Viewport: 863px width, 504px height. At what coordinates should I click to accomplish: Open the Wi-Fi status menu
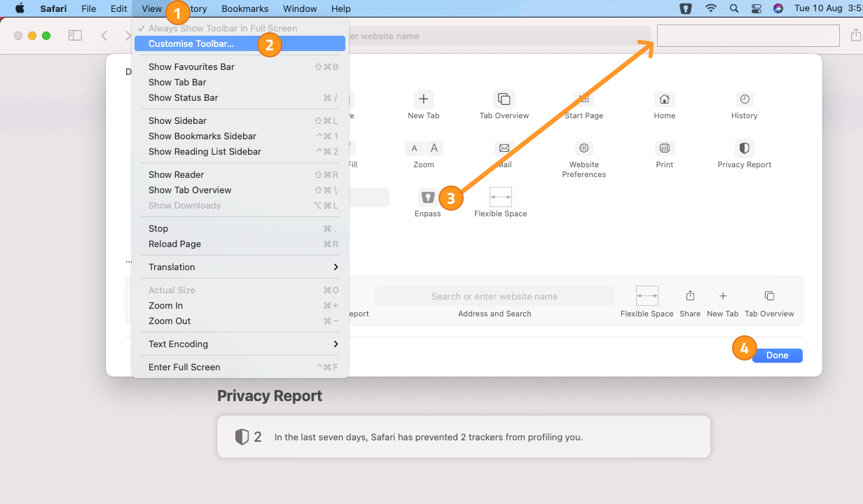click(711, 8)
